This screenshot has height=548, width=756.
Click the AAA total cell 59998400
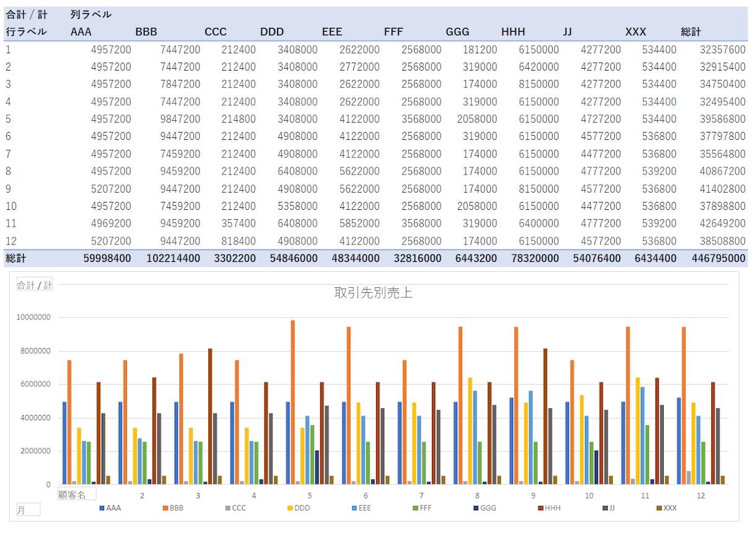pyautogui.click(x=107, y=258)
